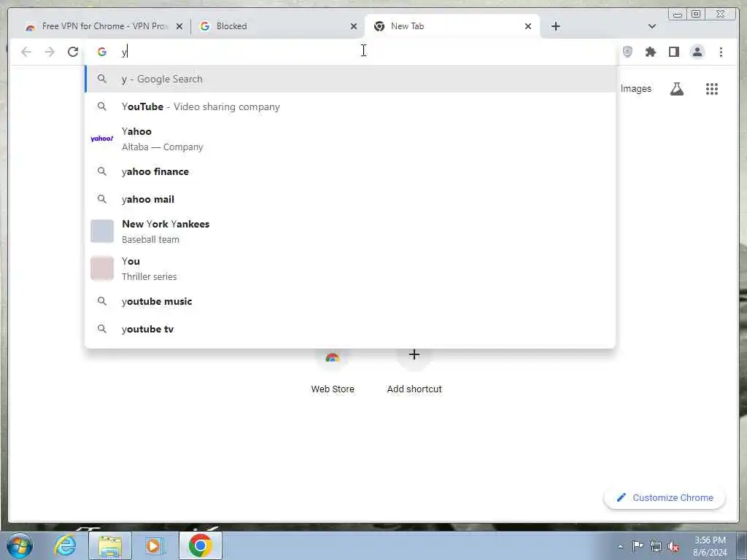747x560 pixels.
Task: Click the Google icon in address bar
Action: point(102,52)
